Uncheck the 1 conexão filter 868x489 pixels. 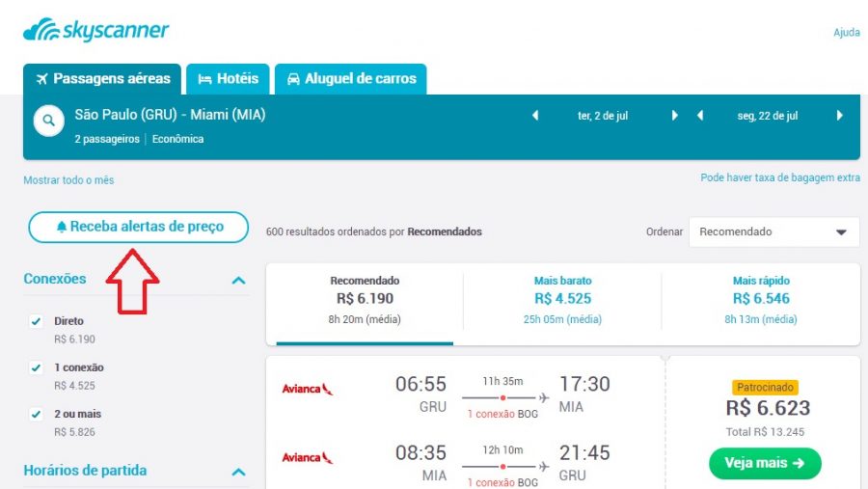pos(37,367)
